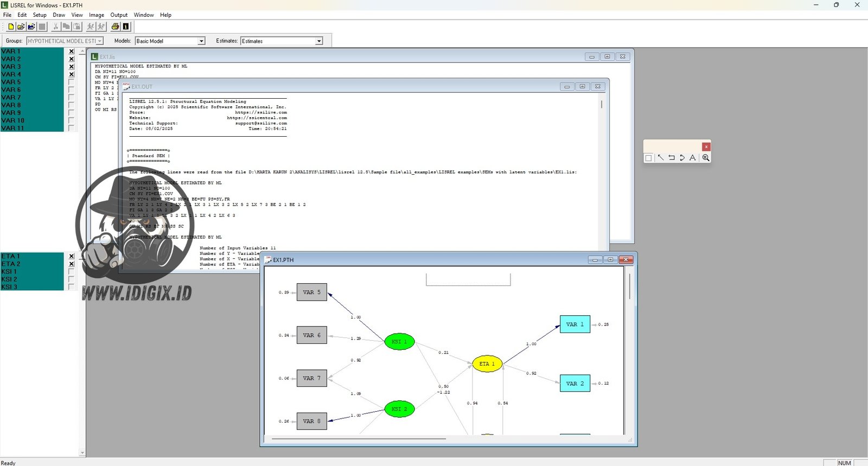Click the VAR 6 node in the path diagram
This screenshot has height=466, width=868.
312,335
